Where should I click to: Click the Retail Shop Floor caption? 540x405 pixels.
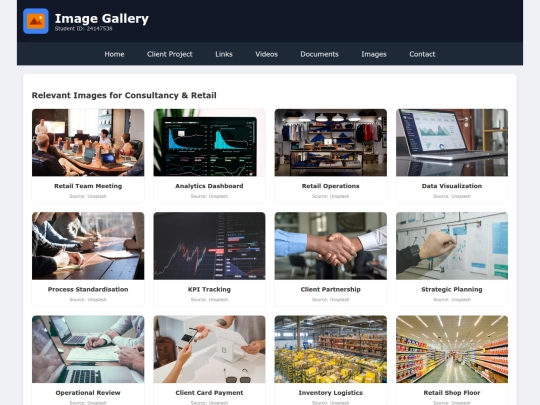[x=452, y=393]
